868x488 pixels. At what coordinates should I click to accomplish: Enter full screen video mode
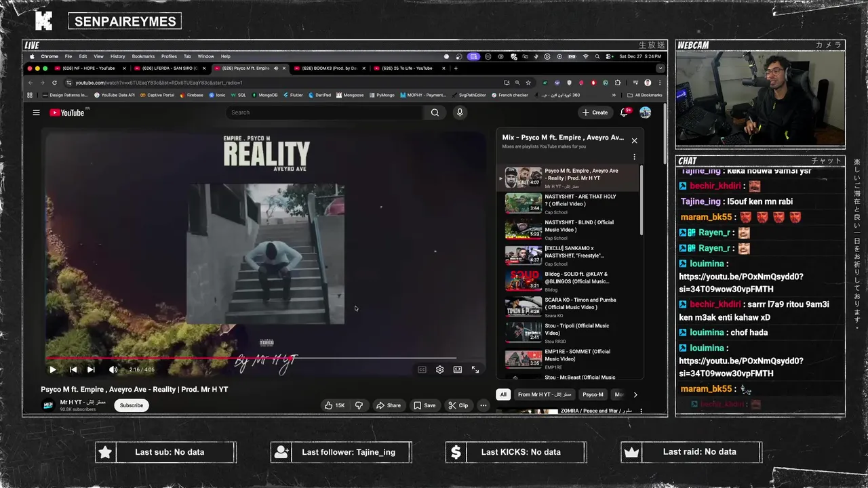click(x=475, y=369)
